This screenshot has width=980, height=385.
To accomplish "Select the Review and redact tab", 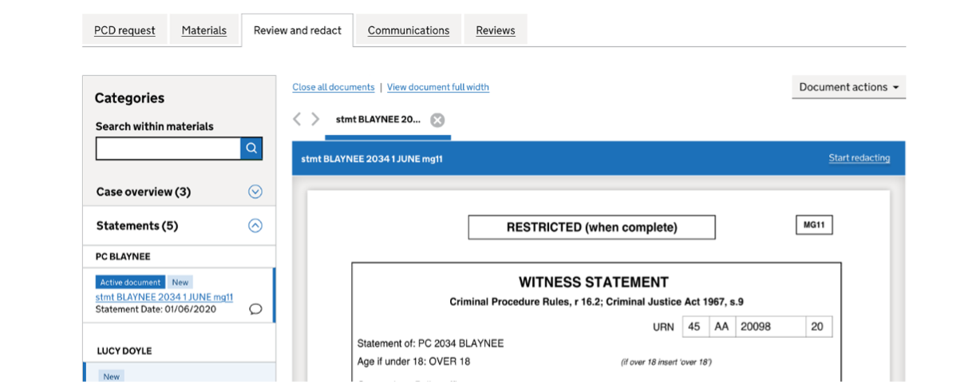I will (298, 30).
